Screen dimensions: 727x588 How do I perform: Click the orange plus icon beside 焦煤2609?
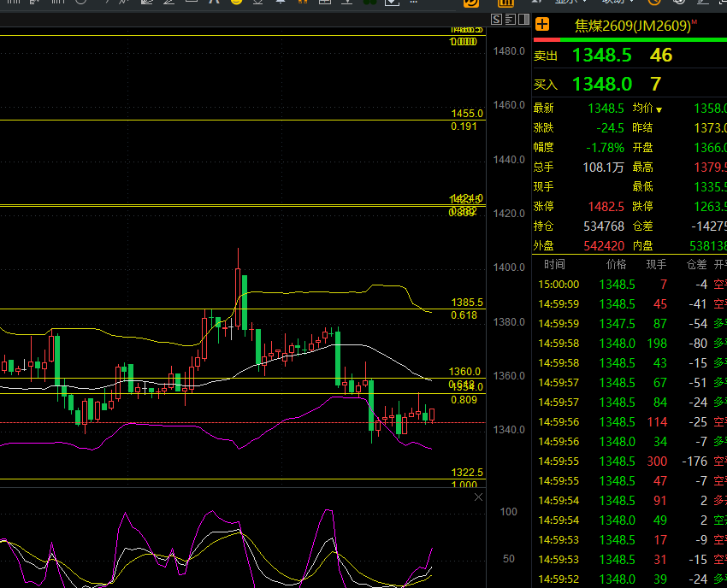coord(542,25)
